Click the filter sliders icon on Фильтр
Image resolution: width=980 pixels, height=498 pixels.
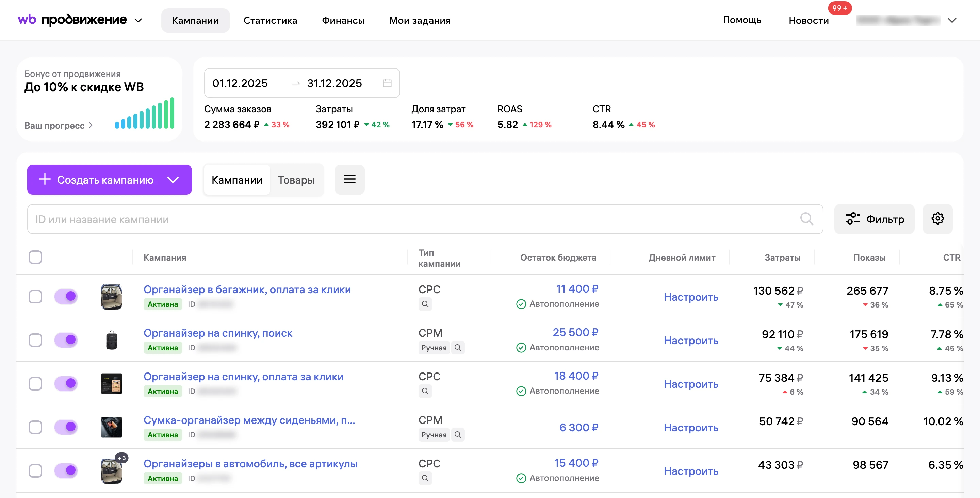(x=852, y=219)
